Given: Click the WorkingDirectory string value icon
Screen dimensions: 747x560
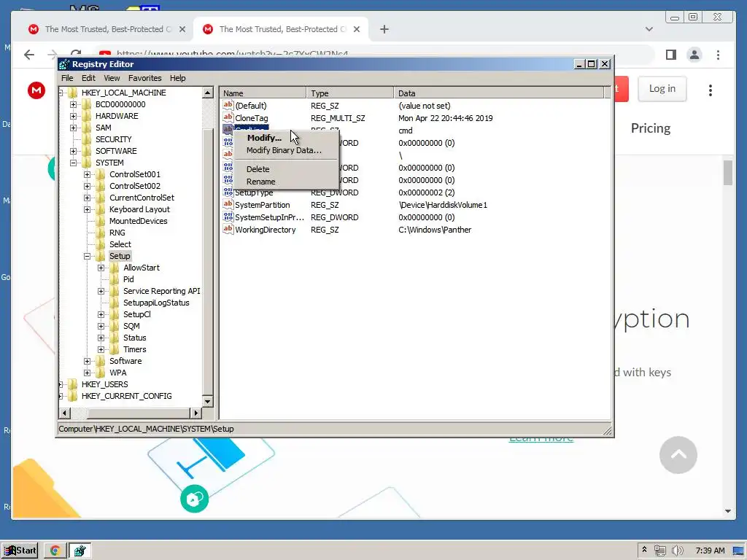Looking at the screenshot, I should pos(228,229).
